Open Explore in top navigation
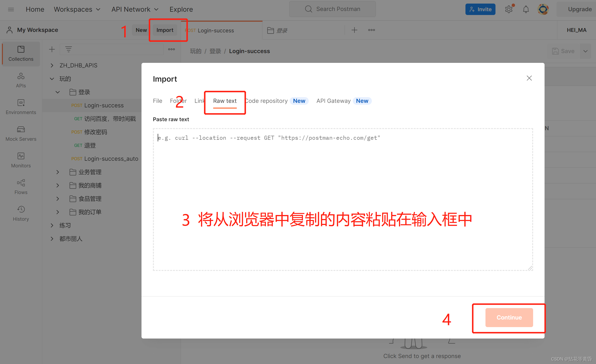596x364 pixels. click(x=181, y=10)
